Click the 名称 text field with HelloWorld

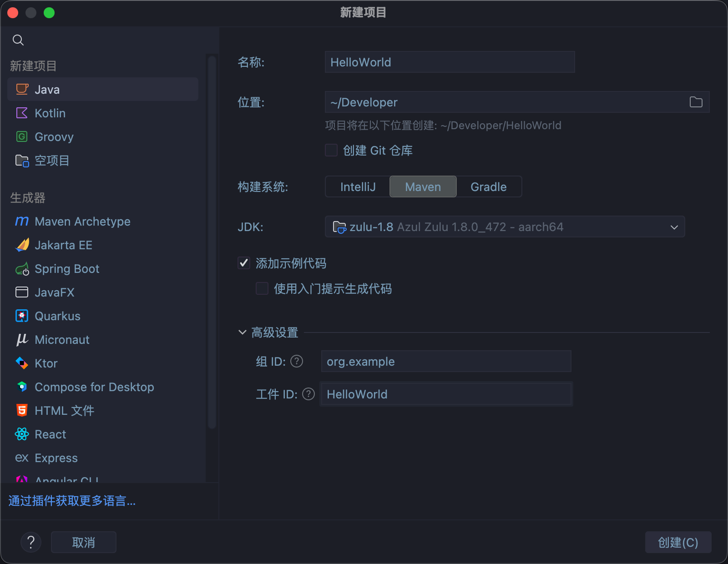[450, 62]
